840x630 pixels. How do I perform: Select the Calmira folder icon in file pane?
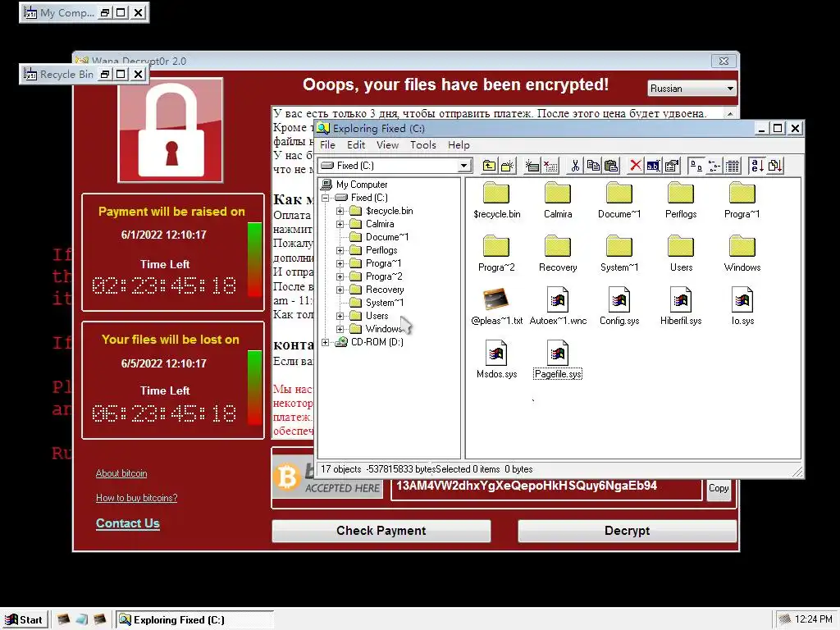click(558, 194)
